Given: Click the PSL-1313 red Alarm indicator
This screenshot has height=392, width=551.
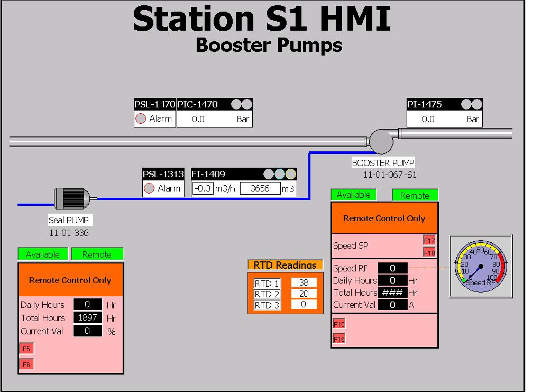Looking at the screenshot, I should tap(149, 188).
